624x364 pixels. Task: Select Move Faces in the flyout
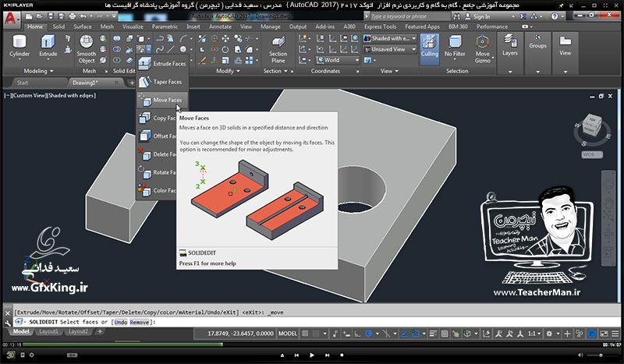point(162,100)
